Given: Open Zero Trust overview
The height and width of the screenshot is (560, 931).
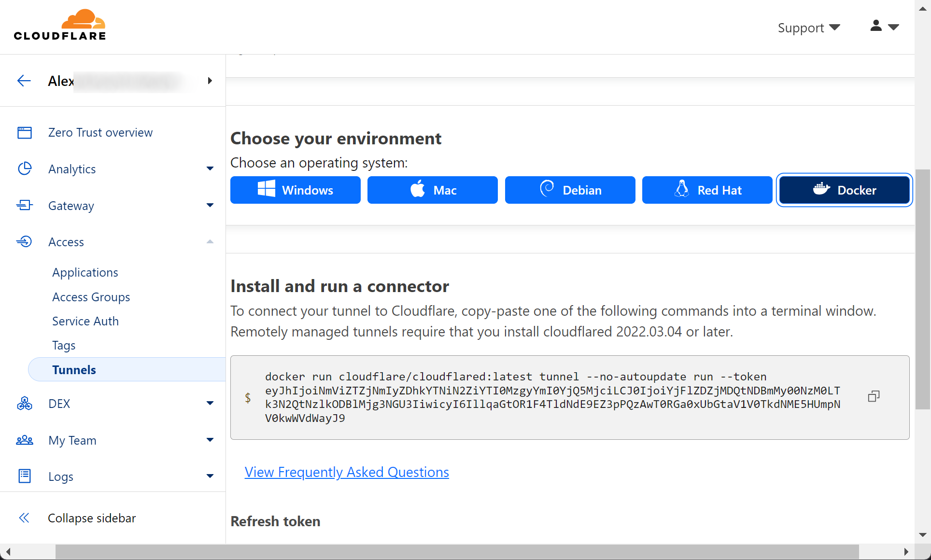Looking at the screenshot, I should 100,132.
